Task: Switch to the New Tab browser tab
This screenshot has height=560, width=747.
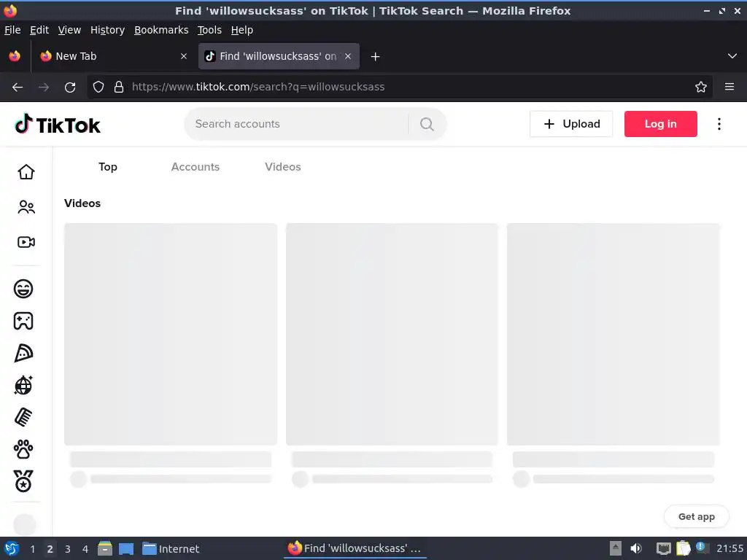Action: click(x=113, y=56)
